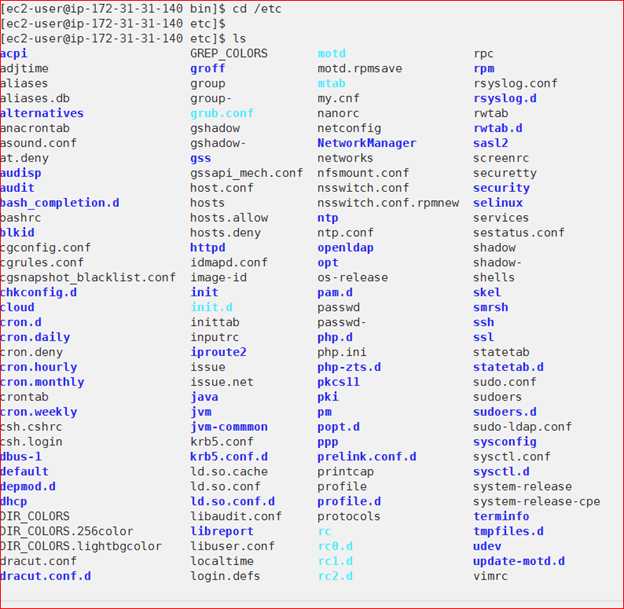Click ld.so.cache file name

pyautogui.click(x=229, y=471)
